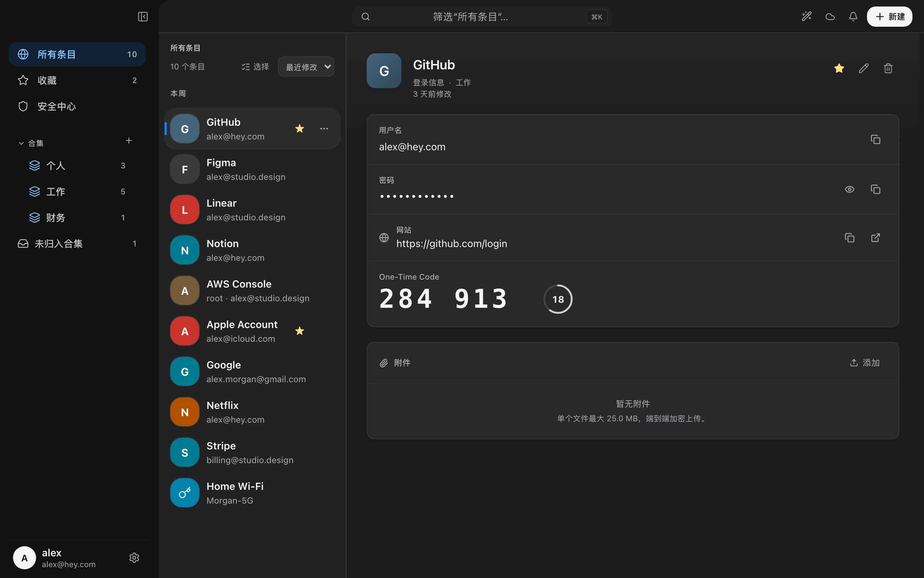The width and height of the screenshot is (924, 578).
Task: Collapse the 合集 section chevron
Action: 21,143
